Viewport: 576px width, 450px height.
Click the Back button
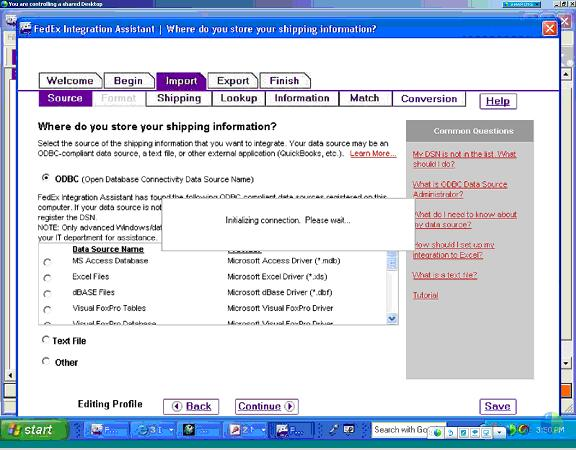click(191, 407)
